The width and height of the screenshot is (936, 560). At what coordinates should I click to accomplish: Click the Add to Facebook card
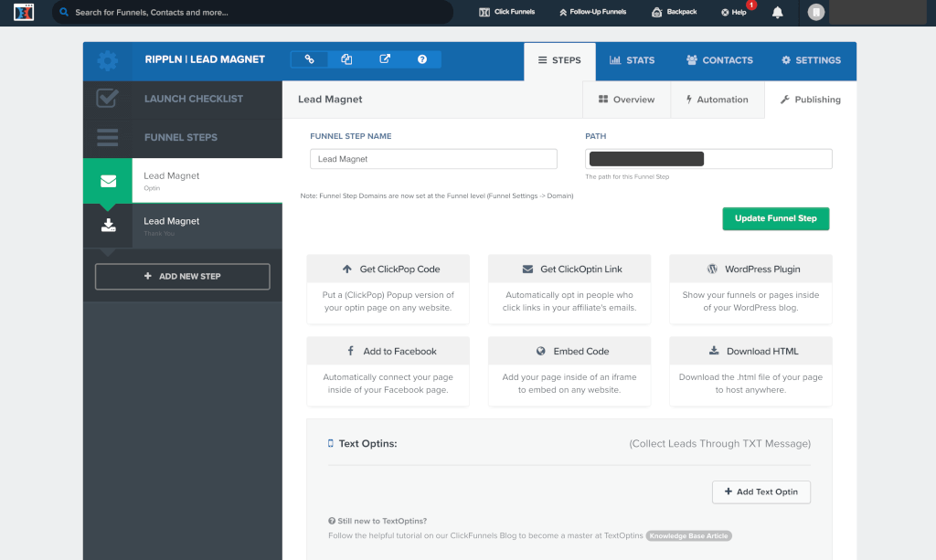388,372
